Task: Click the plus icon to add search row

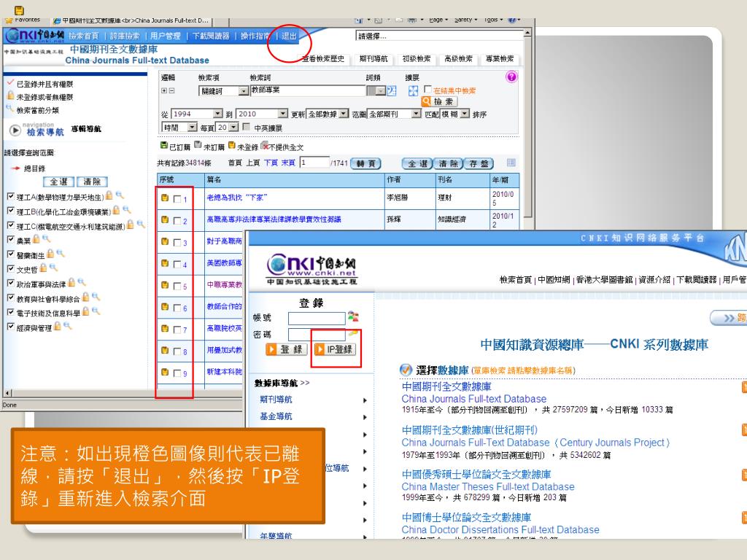Action: (164, 90)
